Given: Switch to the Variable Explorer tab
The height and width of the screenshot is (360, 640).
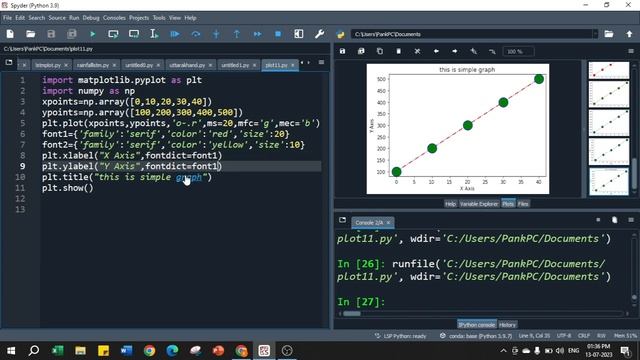Looking at the screenshot, I should pyautogui.click(x=479, y=204).
